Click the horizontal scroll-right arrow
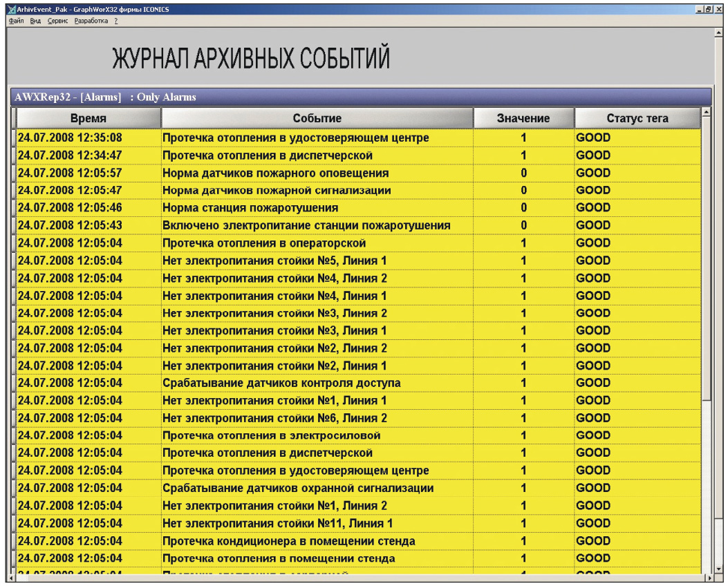 tap(709, 578)
